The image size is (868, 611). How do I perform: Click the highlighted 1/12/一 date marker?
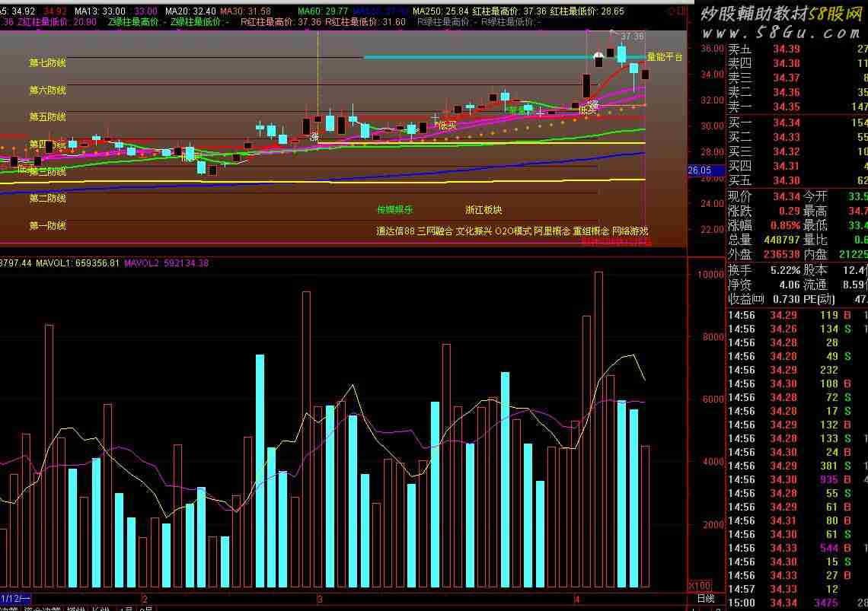(x=15, y=599)
